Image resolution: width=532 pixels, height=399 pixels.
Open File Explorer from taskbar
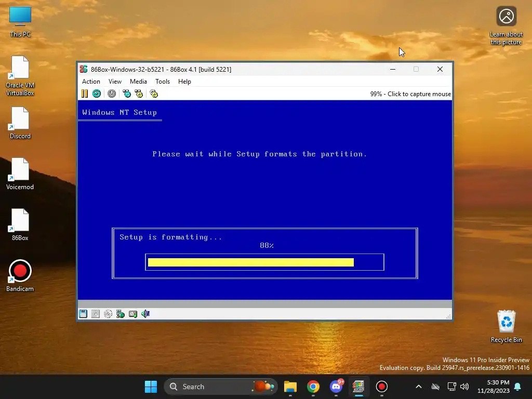[x=290, y=387]
